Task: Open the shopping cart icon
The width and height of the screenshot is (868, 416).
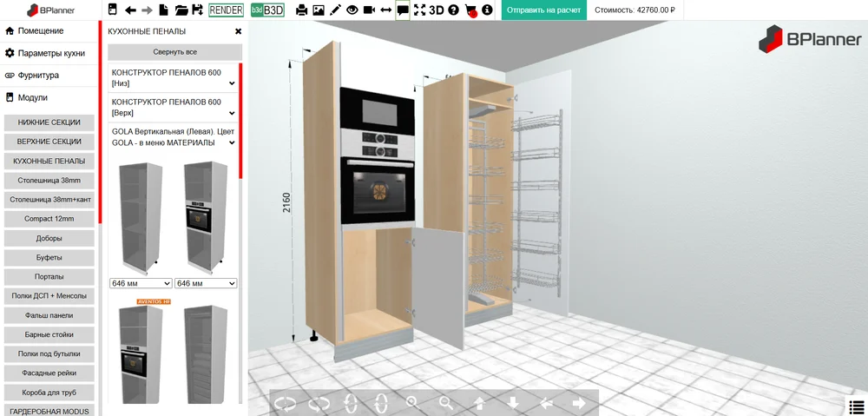Action: 470,10
